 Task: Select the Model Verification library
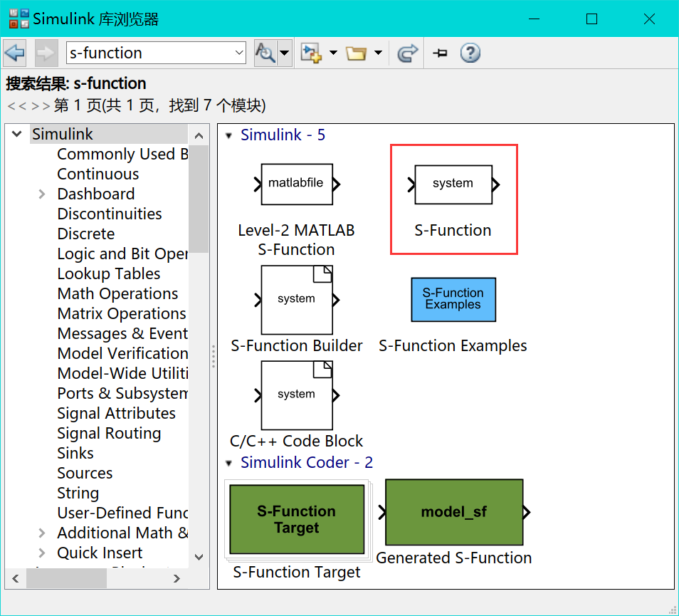(x=122, y=353)
